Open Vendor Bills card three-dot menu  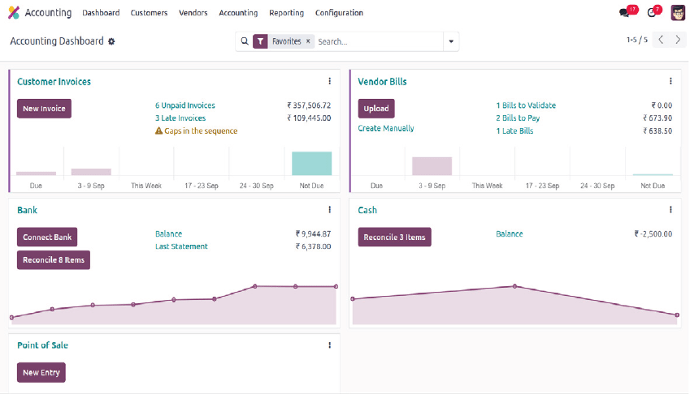pos(671,81)
